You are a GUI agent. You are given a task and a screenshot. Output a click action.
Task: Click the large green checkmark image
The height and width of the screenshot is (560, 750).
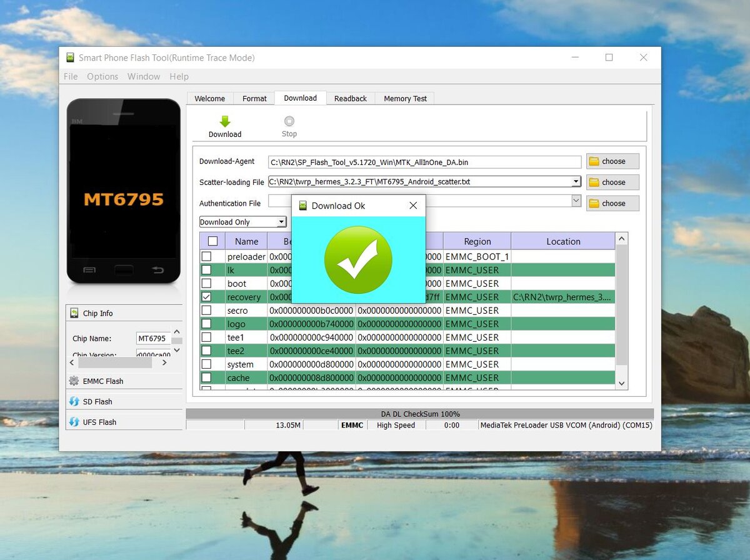358,260
